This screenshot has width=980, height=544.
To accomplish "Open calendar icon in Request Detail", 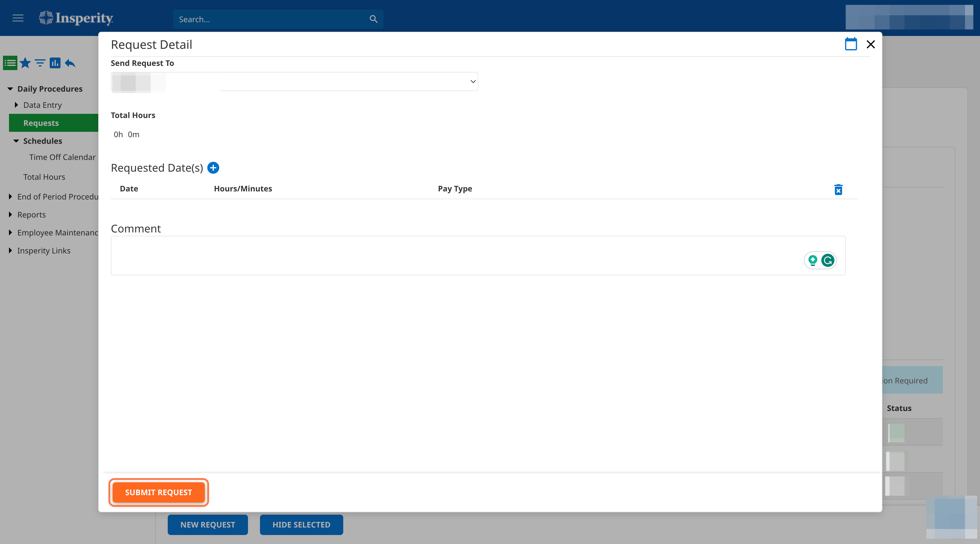I will (x=851, y=44).
